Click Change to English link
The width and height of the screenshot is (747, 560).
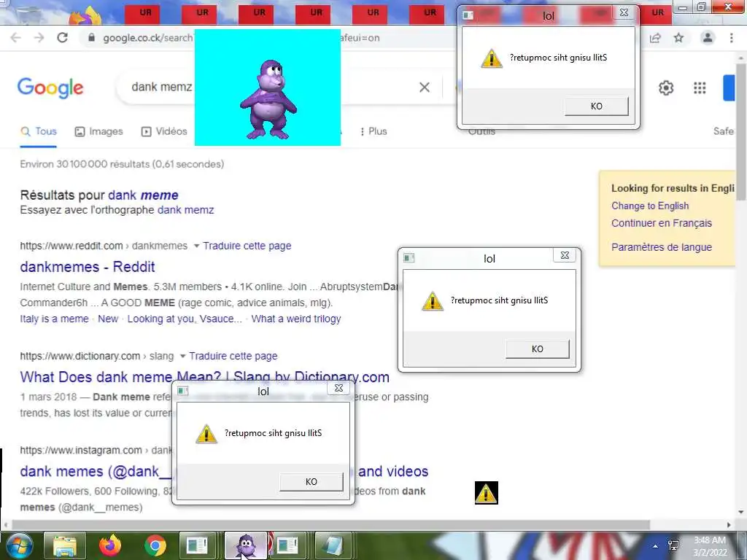tap(650, 206)
